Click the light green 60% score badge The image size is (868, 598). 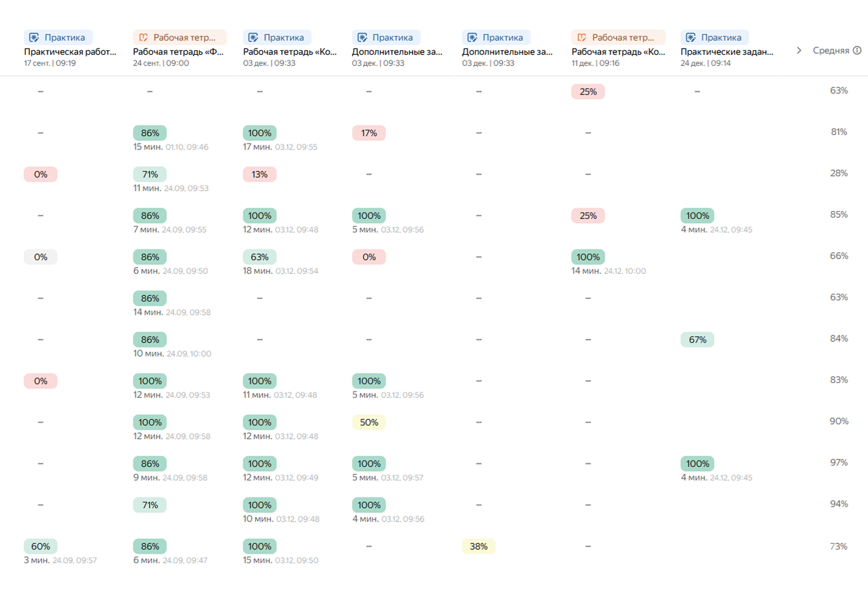41,547
